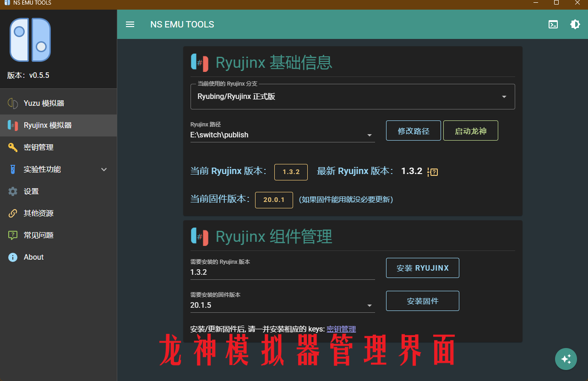Screen dimensions: 588x381
Task: Open the 需要安装的固件版本 dropdown
Action: pyautogui.click(x=370, y=305)
